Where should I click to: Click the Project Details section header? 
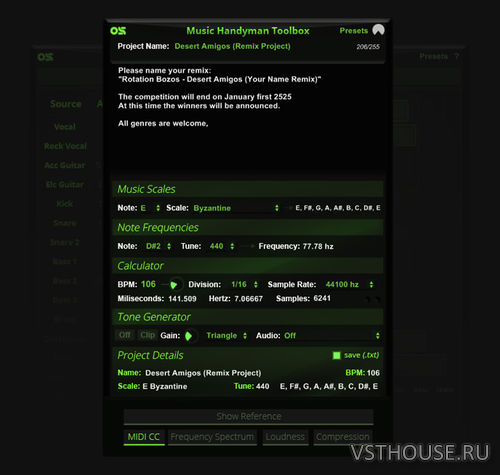tap(248, 355)
